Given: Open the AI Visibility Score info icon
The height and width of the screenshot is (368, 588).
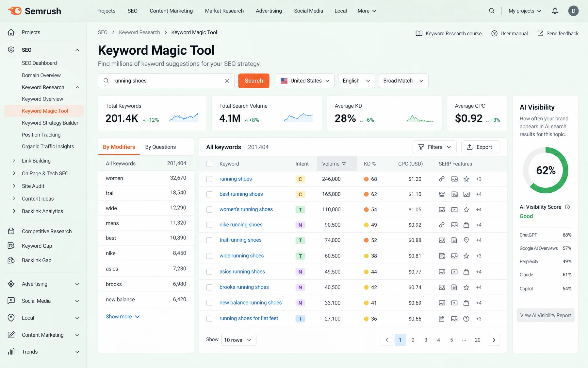Looking at the screenshot, I should coord(567,207).
